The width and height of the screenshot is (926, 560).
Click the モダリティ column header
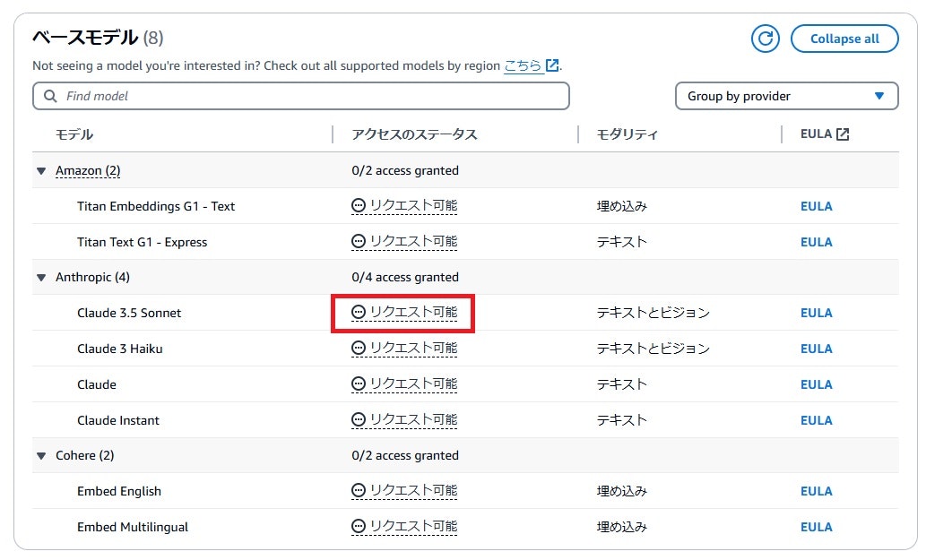[x=627, y=134]
